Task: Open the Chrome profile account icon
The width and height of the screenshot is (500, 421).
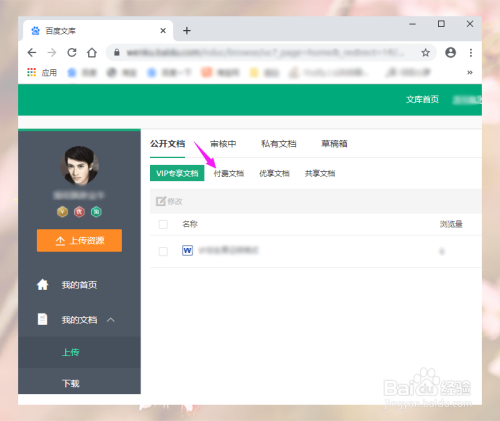Action: click(x=450, y=53)
